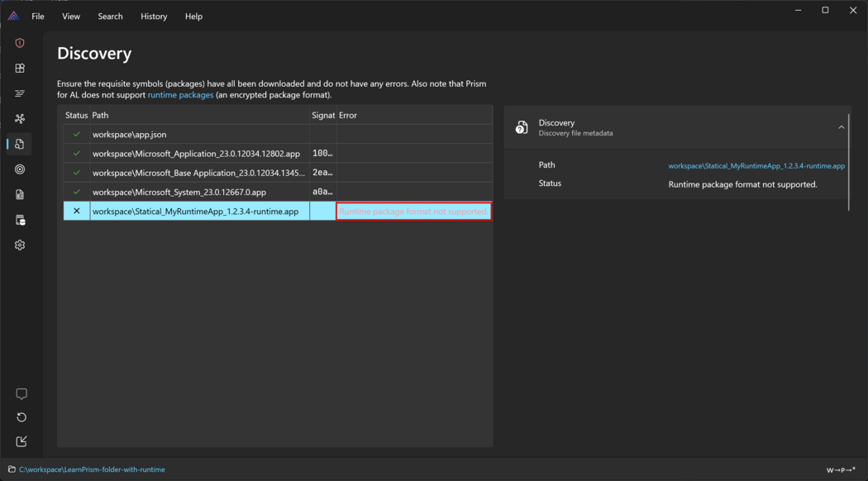
Task: Open the History menu
Action: (x=154, y=17)
